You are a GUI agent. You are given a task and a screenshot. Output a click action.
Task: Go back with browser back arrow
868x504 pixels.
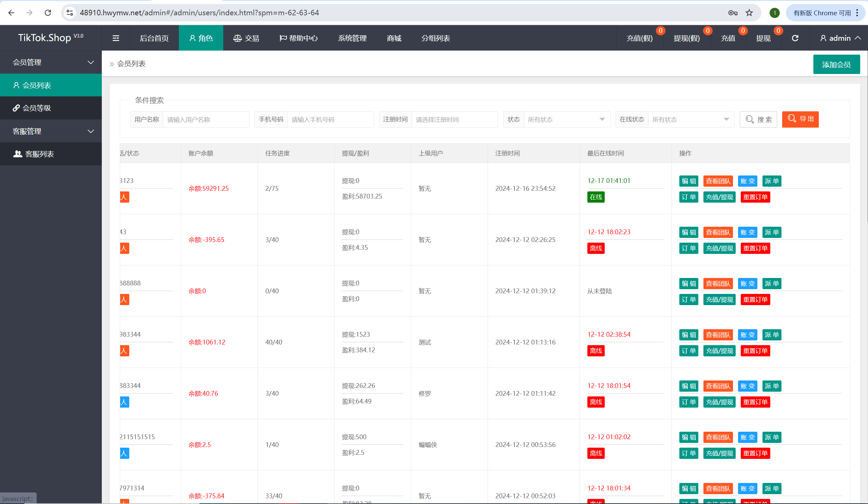[x=11, y=13]
